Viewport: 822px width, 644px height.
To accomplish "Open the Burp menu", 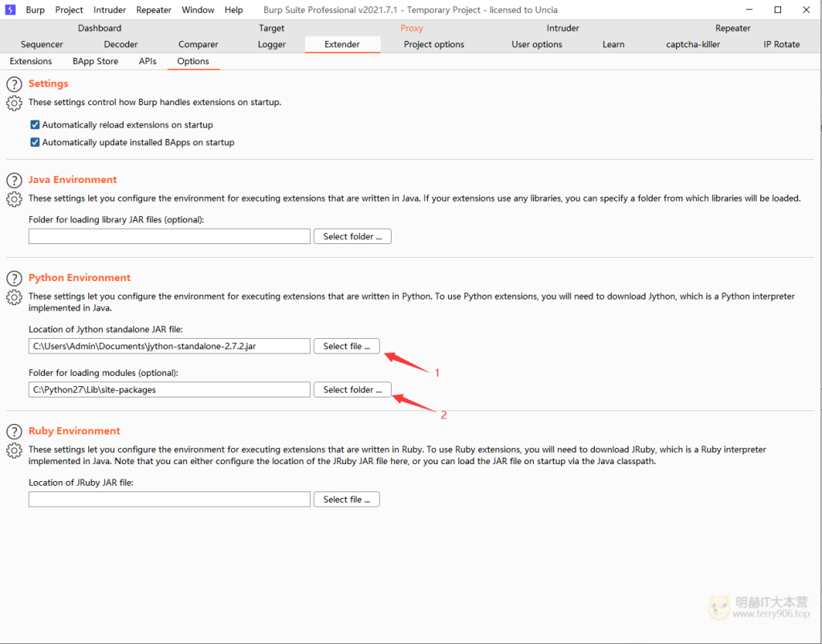I will 35,10.
